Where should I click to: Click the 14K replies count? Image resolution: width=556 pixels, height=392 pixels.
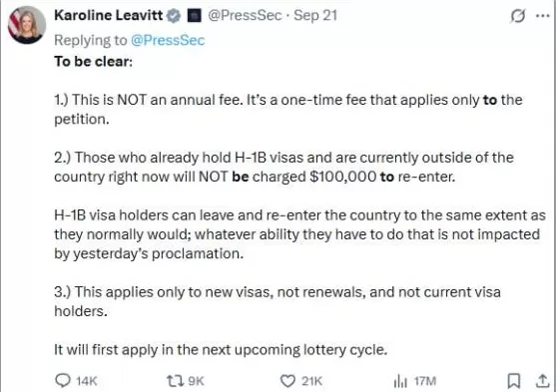87,381
